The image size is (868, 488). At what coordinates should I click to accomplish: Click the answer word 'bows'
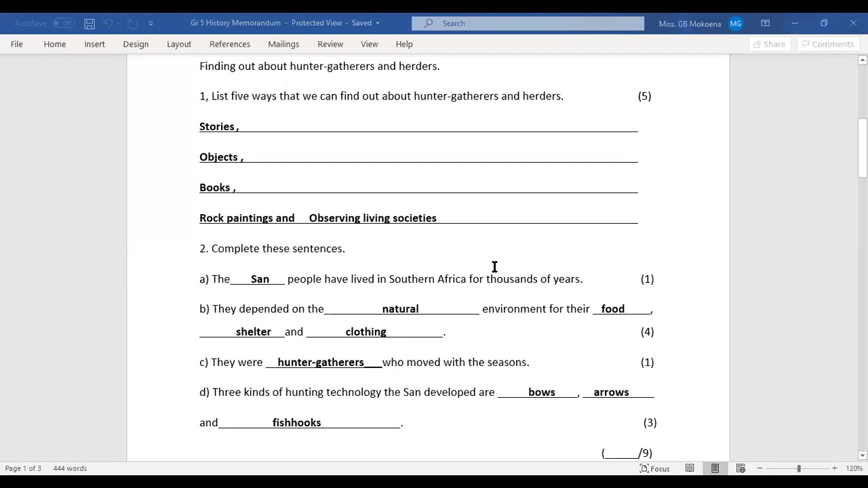tap(542, 392)
